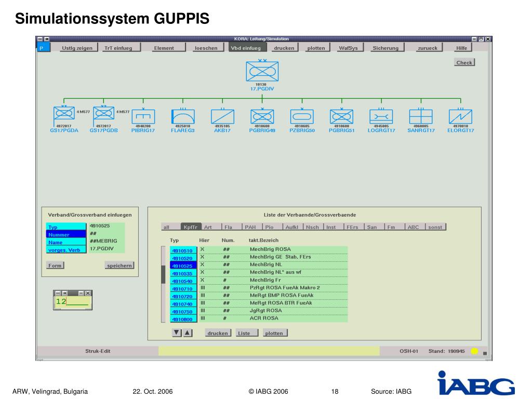532x399 pixels.
Task: Select list entry 4910510 MechBrig ROSA
Action: [259, 250]
